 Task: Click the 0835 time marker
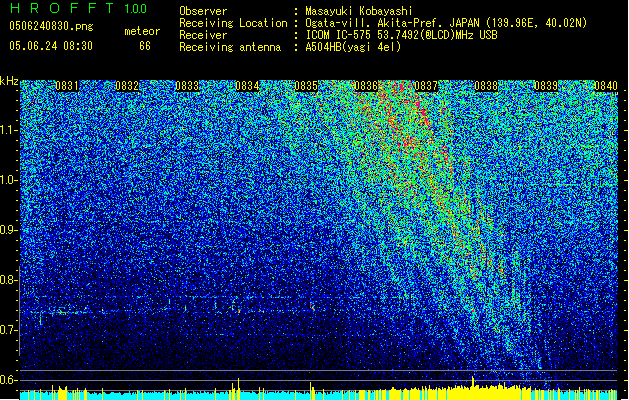[x=306, y=86]
